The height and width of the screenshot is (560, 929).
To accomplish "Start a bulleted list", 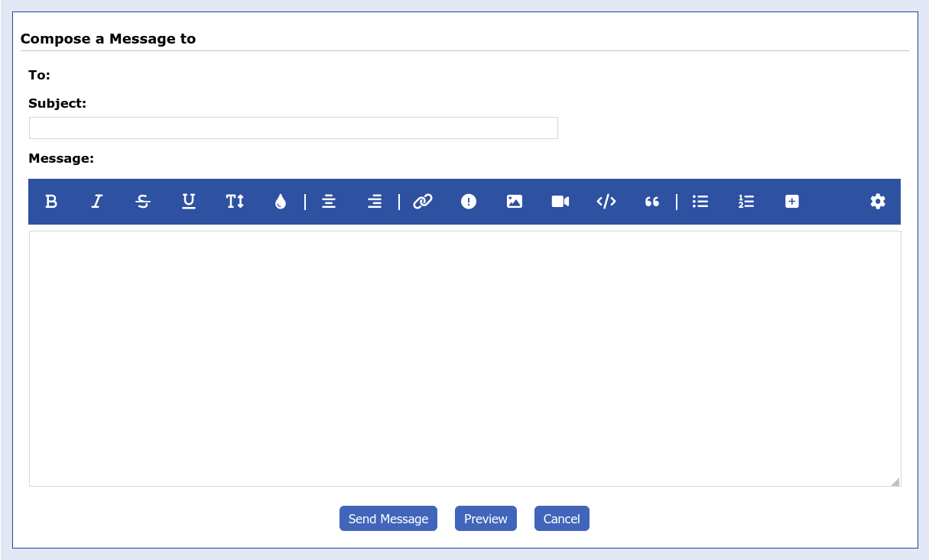I will coord(700,202).
